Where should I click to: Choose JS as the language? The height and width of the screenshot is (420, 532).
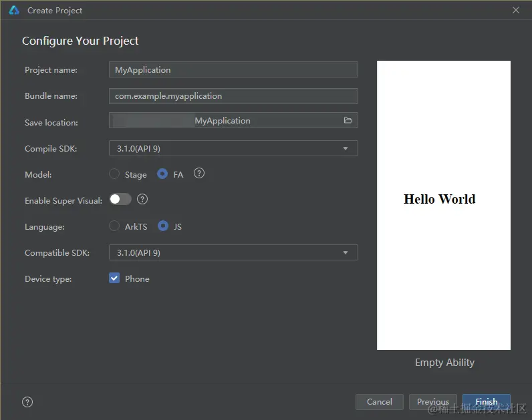tap(163, 226)
